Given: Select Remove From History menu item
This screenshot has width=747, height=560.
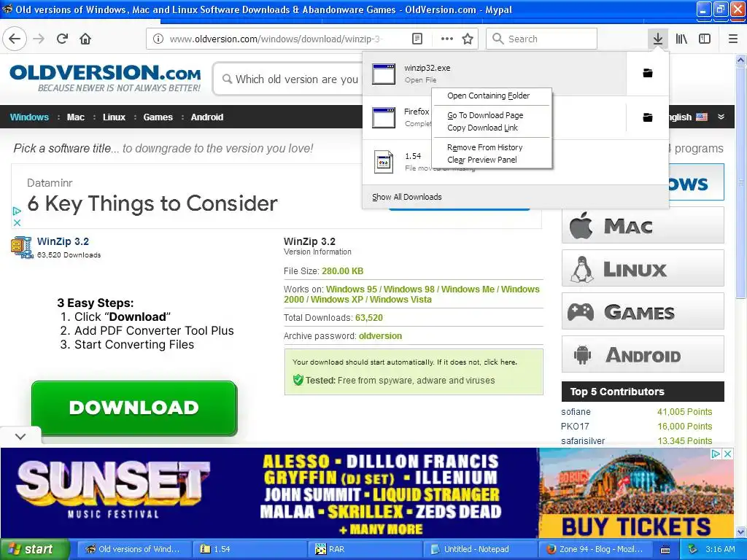Looking at the screenshot, I should coord(492,147).
